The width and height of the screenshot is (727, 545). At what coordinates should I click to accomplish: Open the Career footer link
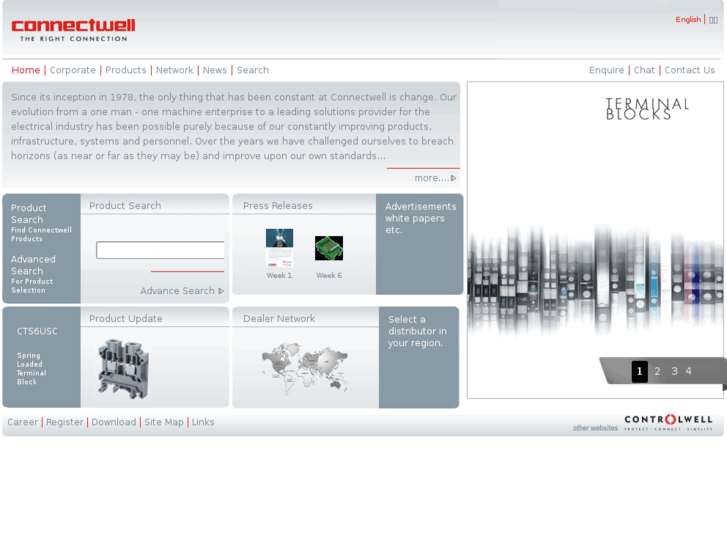click(x=23, y=422)
